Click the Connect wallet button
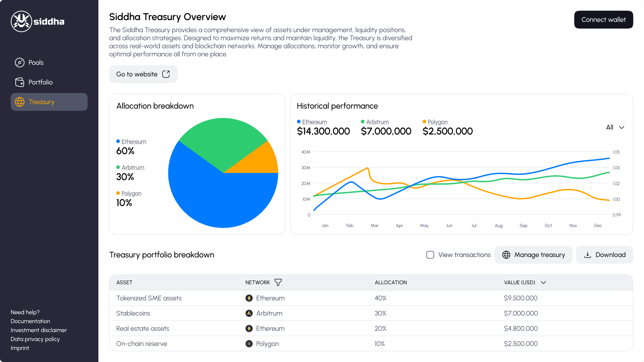The width and height of the screenshot is (644, 362). pyautogui.click(x=603, y=20)
